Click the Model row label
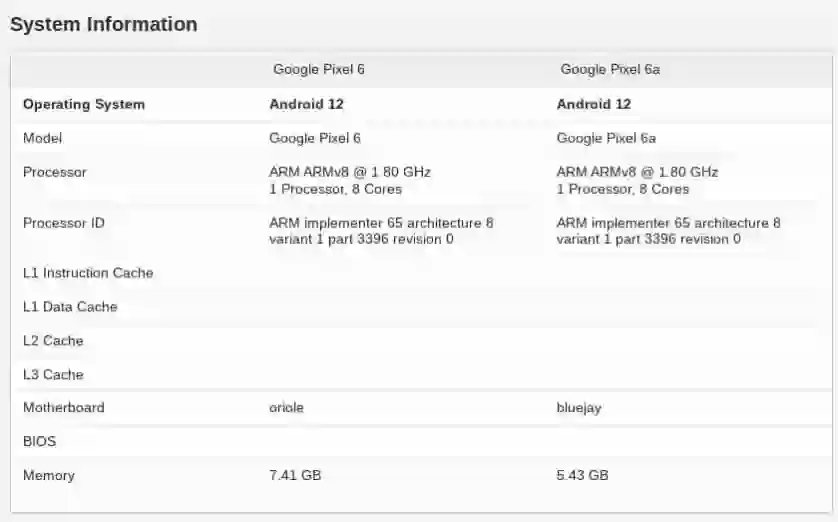The image size is (838, 522). click(x=42, y=138)
